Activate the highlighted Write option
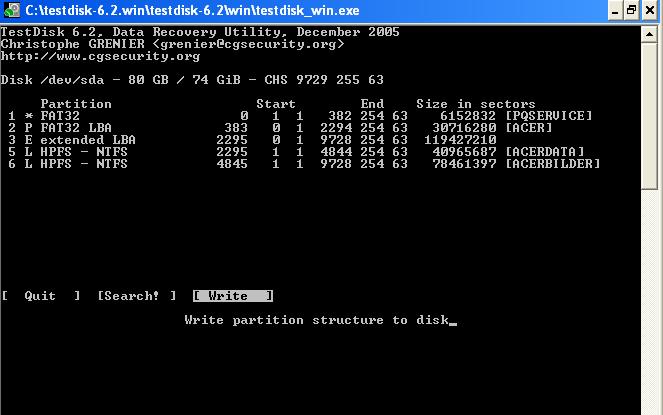663x415 pixels. click(x=233, y=296)
